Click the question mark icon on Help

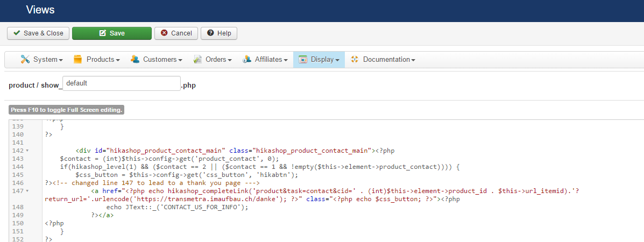(x=210, y=33)
